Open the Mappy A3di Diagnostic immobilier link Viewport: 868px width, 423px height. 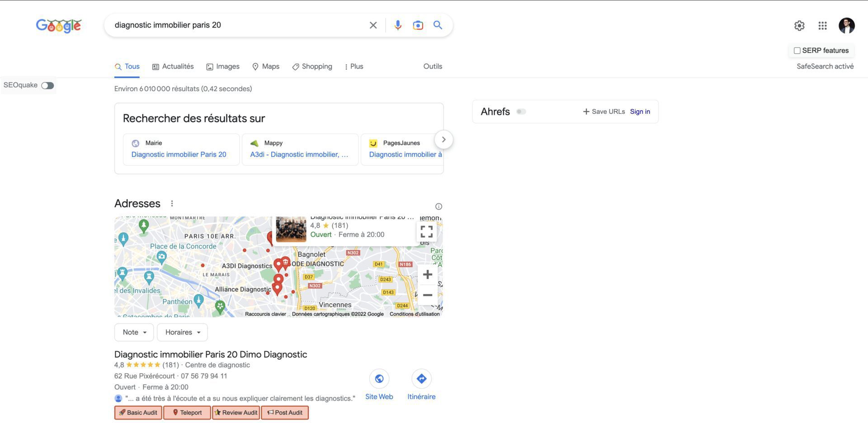click(299, 155)
